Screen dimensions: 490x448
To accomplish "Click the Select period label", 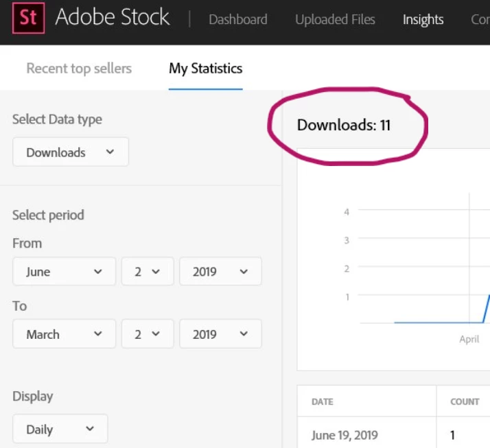I will 48,215.
